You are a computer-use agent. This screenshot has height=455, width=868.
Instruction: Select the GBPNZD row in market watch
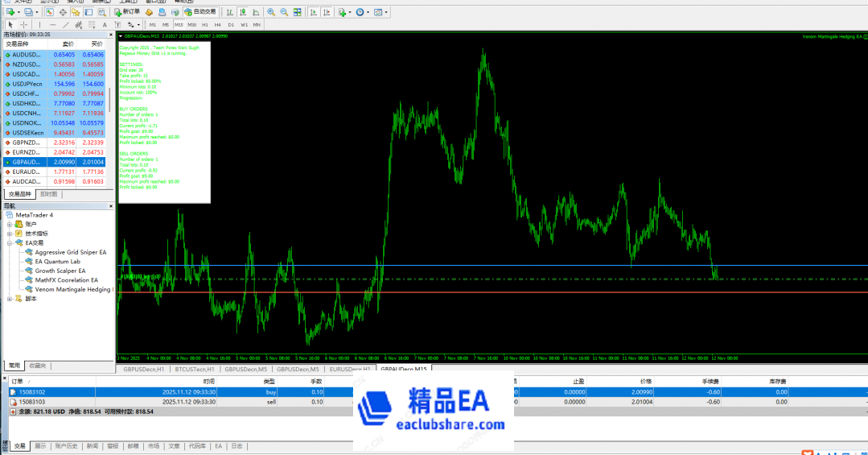[24, 143]
